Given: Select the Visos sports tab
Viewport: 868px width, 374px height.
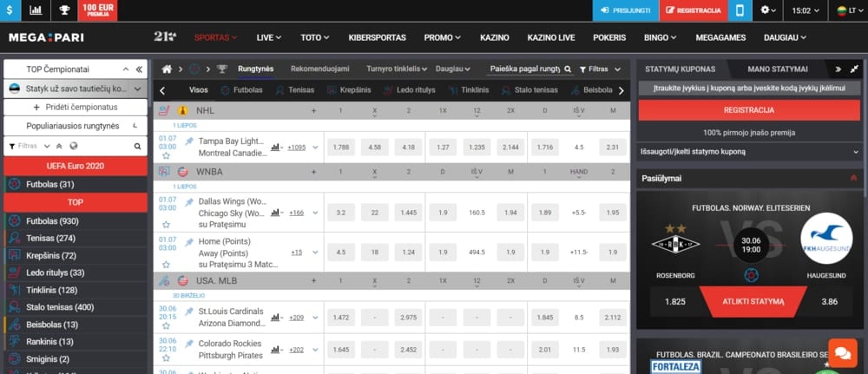Looking at the screenshot, I should 198,90.
